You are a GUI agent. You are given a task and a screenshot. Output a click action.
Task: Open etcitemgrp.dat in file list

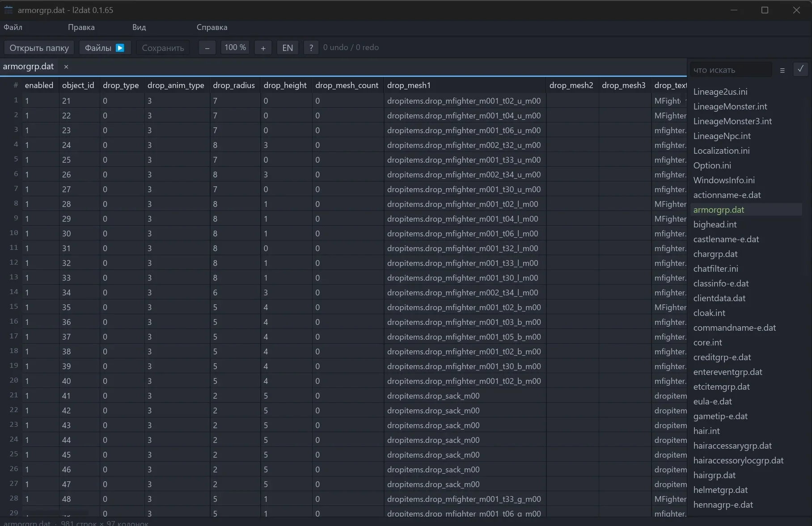click(722, 387)
